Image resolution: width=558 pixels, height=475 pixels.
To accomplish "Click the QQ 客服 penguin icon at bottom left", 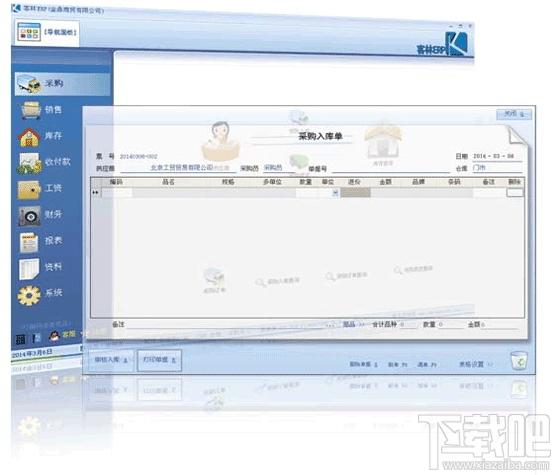I will coord(54,335).
